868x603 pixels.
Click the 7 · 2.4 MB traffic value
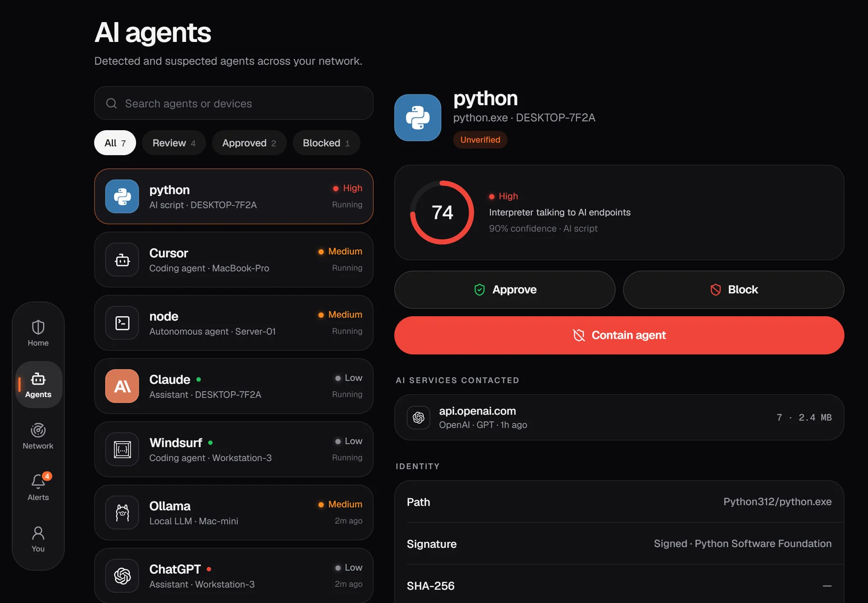click(x=804, y=417)
